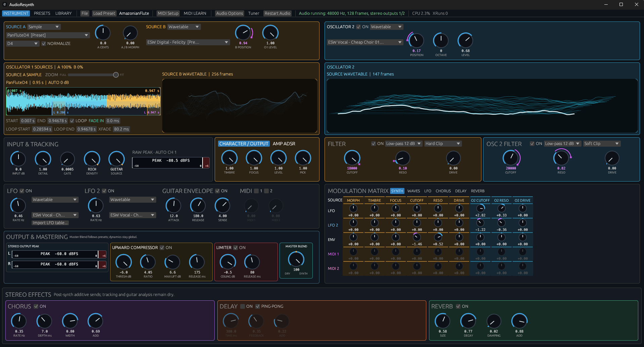Click the A/B MORPH knob
Screen dimensions: 644x347
(x=130, y=33)
